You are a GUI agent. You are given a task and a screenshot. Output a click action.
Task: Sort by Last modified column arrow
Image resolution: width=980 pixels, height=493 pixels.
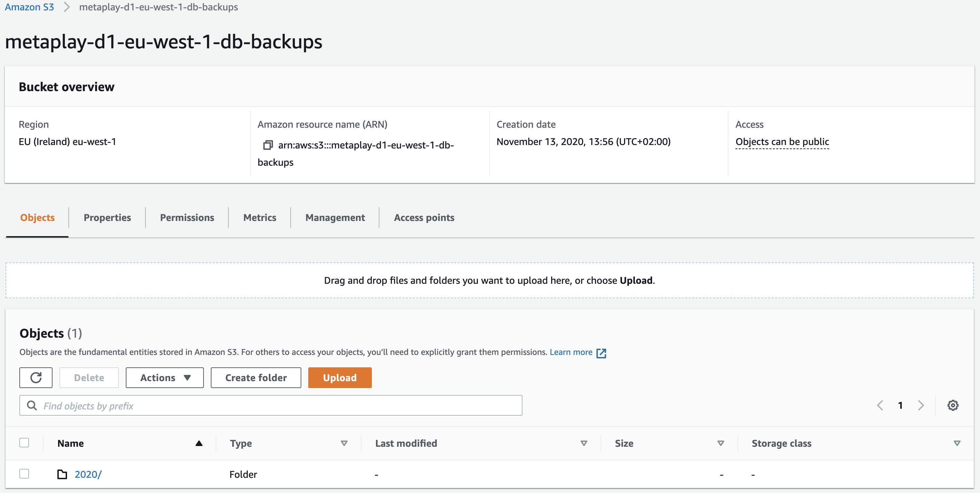click(x=584, y=443)
